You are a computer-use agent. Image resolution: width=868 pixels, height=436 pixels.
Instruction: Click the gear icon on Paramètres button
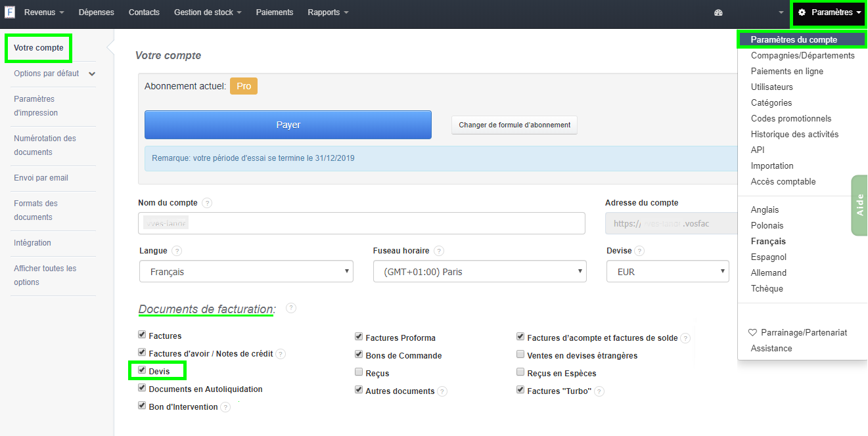(x=800, y=14)
